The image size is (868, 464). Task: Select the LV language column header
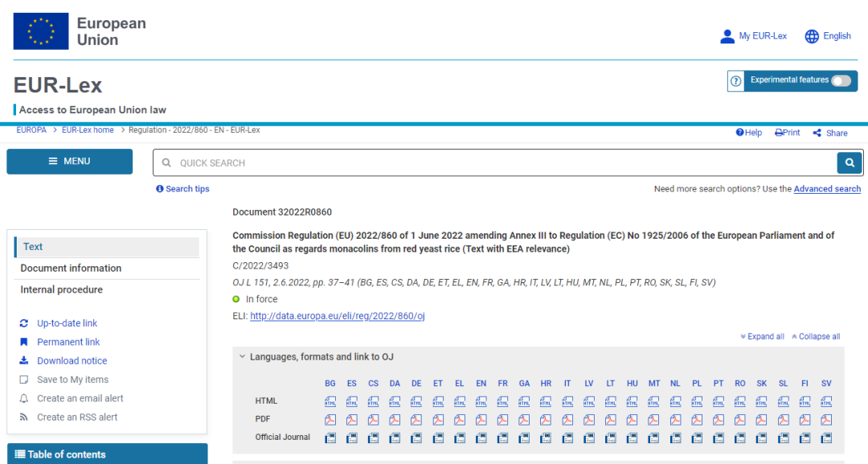click(589, 383)
